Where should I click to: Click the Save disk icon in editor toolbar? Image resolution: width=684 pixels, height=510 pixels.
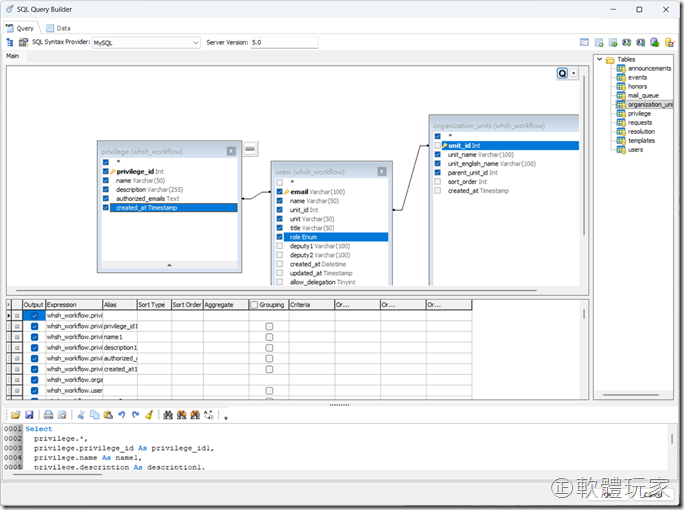(30, 414)
